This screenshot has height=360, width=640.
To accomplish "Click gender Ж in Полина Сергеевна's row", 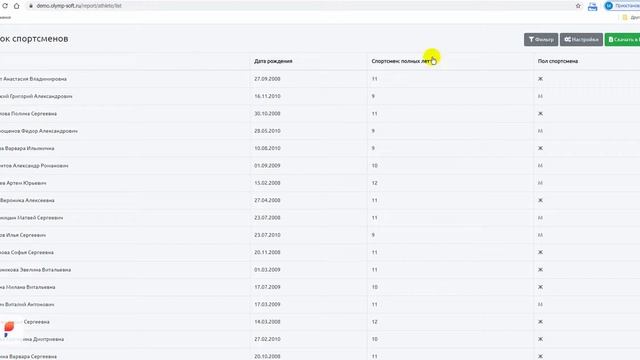I will point(540,113).
